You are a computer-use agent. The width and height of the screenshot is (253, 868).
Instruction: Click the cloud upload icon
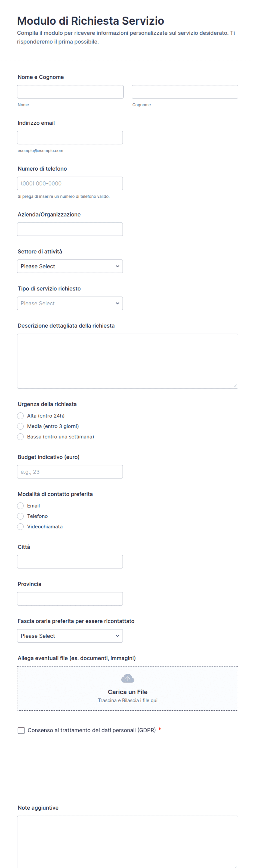128,678
